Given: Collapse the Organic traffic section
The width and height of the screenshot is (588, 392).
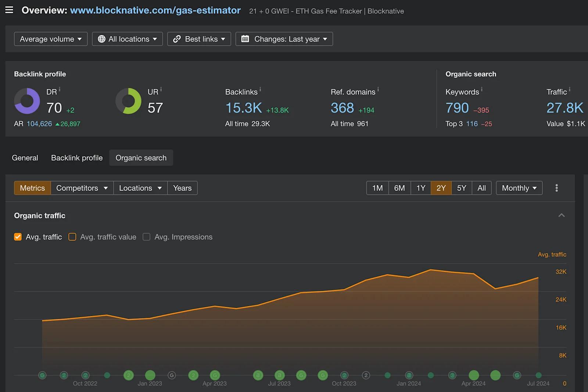Looking at the screenshot, I should (561, 215).
